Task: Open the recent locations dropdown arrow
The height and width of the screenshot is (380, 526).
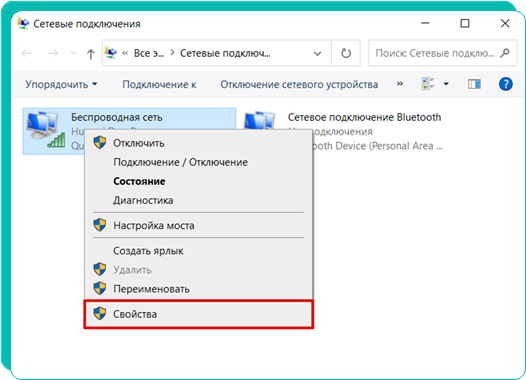Action: click(x=73, y=53)
